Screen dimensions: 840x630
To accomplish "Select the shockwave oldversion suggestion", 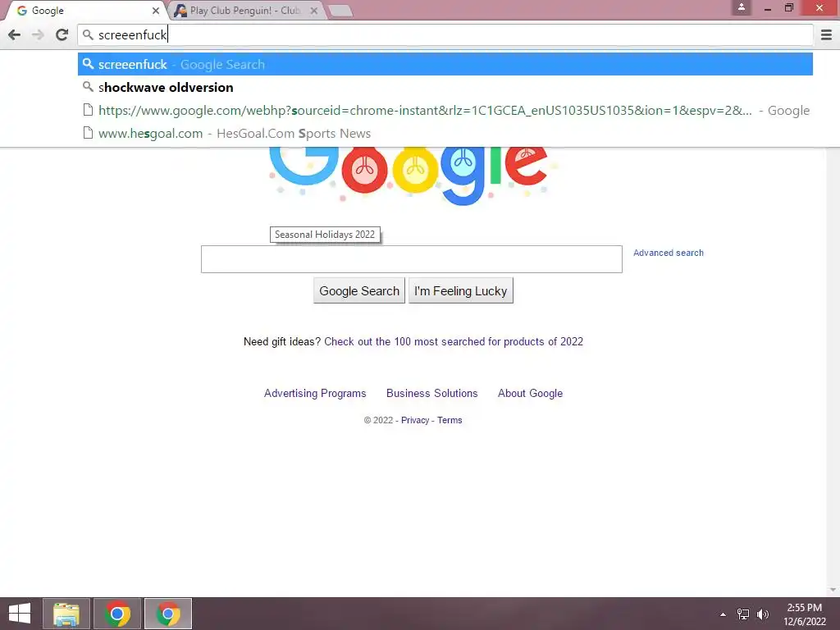I will tap(445, 87).
